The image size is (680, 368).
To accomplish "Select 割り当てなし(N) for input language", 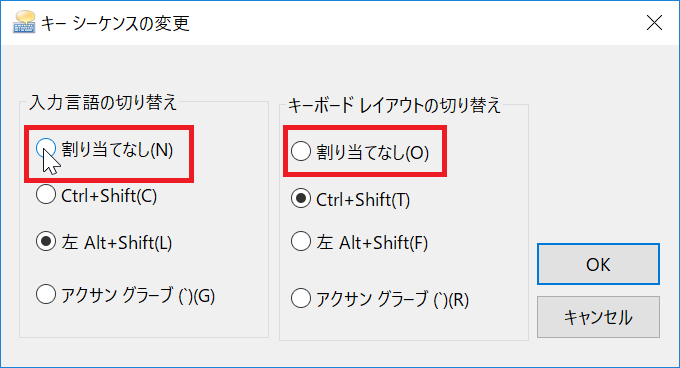I will [46, 149].
